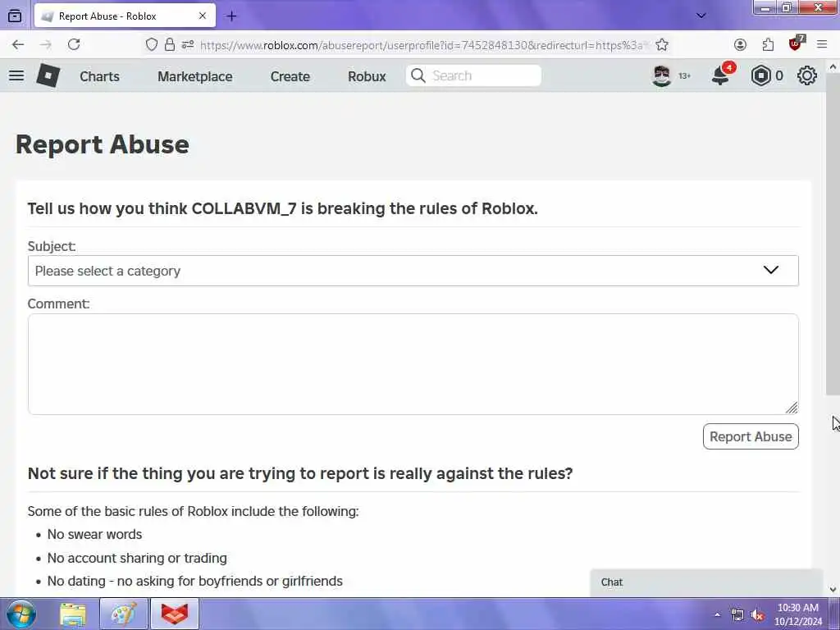Open the uBlock Origin extension icon
Screen dimensions: 840x630
pyautogui.click(x=796, y=44)
